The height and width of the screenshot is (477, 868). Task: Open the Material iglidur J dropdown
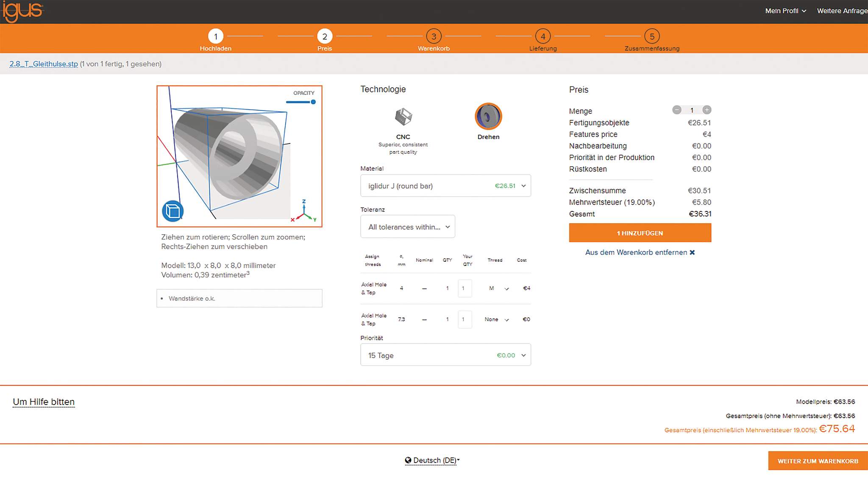tap(445, 186)
